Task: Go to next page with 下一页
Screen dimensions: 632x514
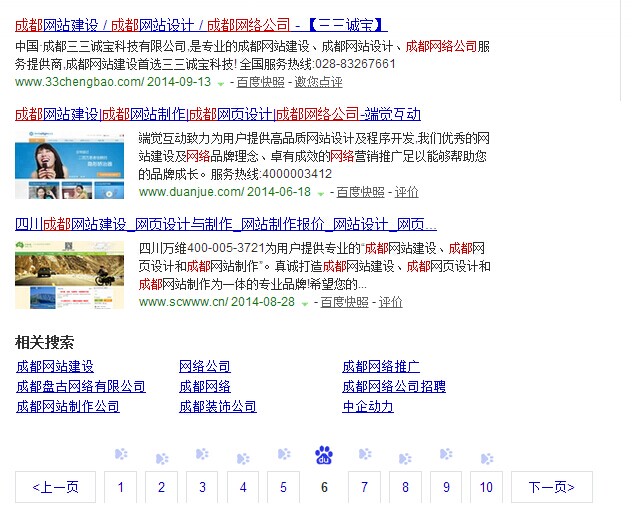Action: click(x=552, y=487)
